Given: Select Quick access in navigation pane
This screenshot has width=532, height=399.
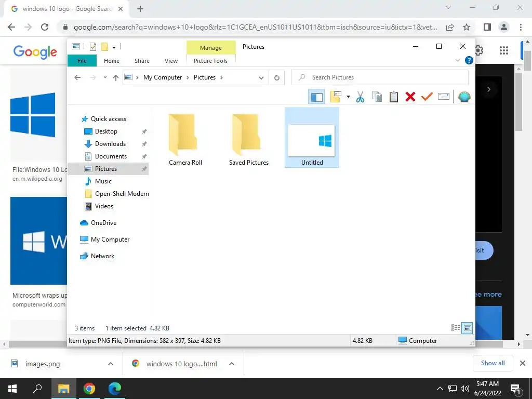Looking at the screenshot, I should (x=109, y=119).
